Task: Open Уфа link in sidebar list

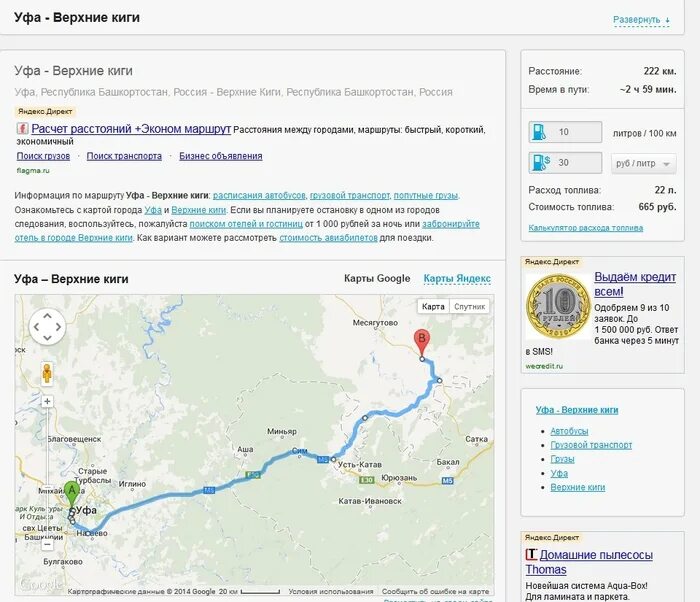Action: tap(559, 473)
